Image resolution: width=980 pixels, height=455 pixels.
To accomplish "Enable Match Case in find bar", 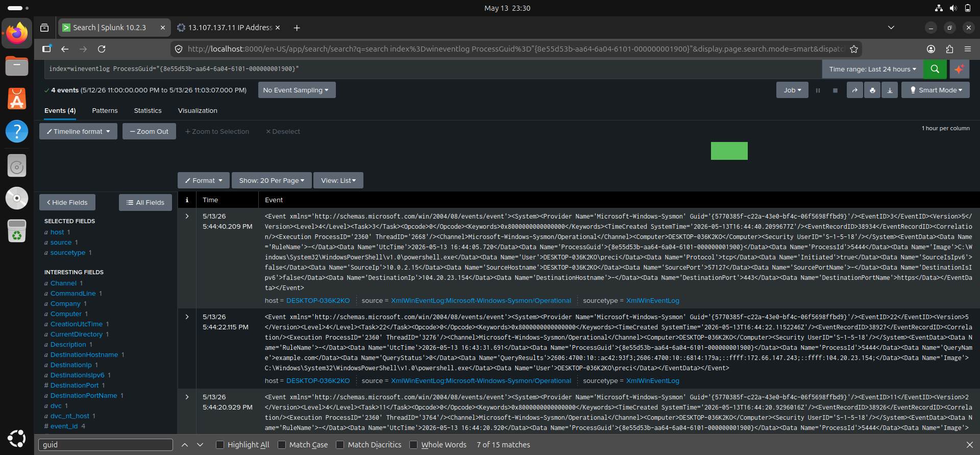I will tap(282, 445).
